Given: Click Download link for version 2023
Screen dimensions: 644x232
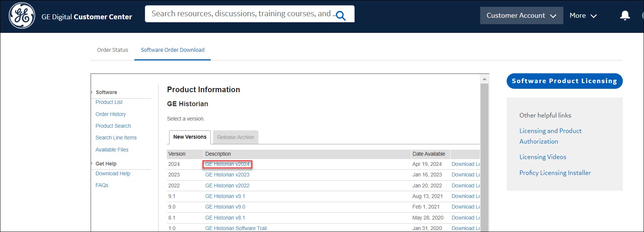Looking at the screenshot, I should (x=466, y=175).
